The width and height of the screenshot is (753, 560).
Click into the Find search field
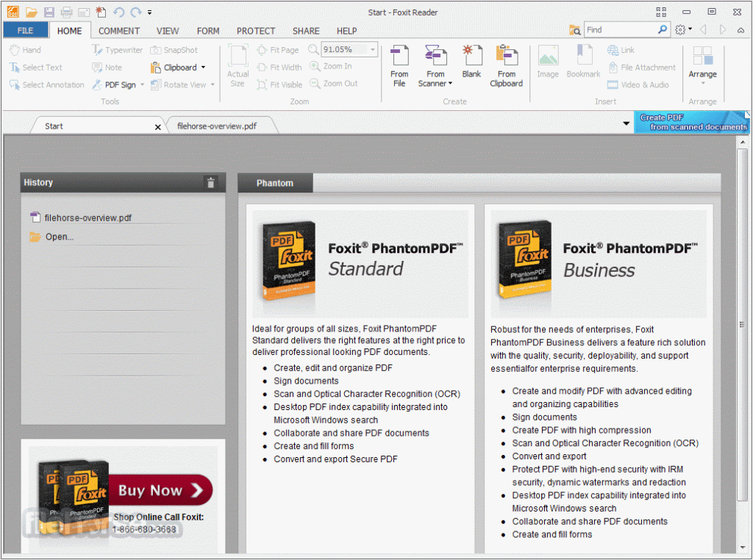(621, 29)
